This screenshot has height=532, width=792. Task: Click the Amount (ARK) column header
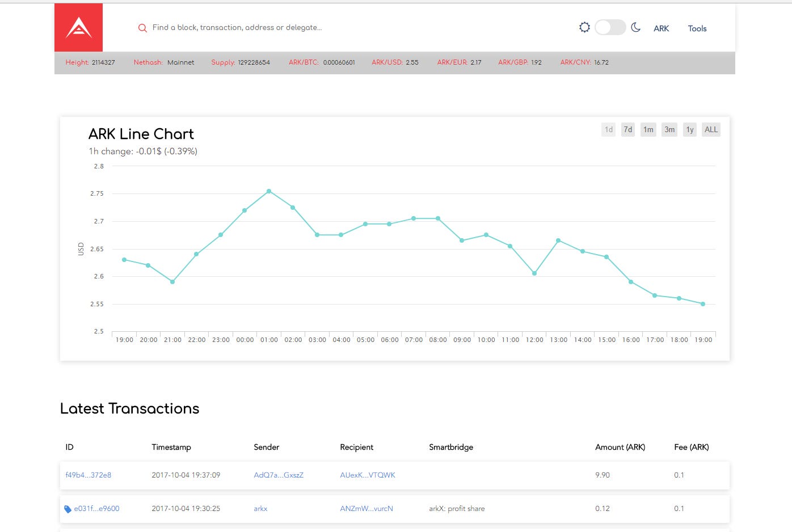(x=620, y=447)
